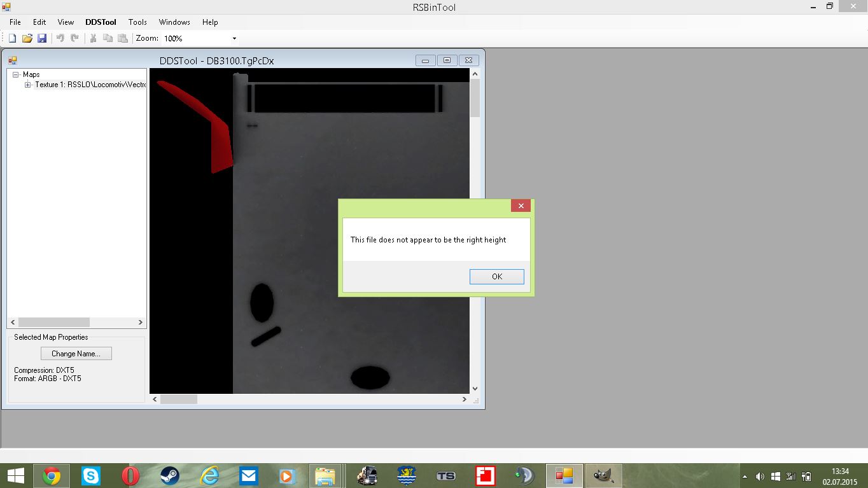Viewport: 868px width, 488px height.
Task: Maximize the DDSTool child window
Action: click(x=447, y=60)
